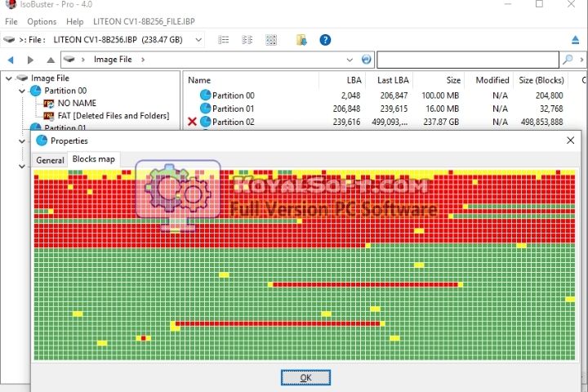Sort by the Size (Blocks) column header
The image size is (588, 392).
[541, 80]
